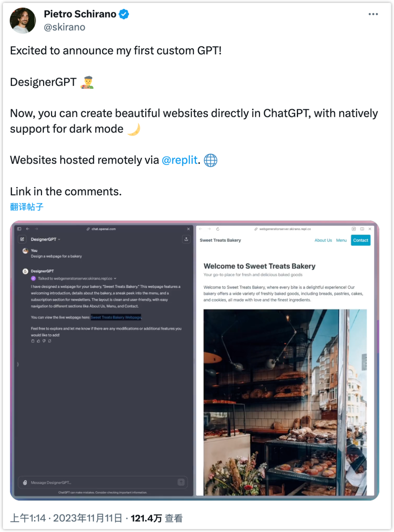Click the share chat upload icon

point(186,239)
